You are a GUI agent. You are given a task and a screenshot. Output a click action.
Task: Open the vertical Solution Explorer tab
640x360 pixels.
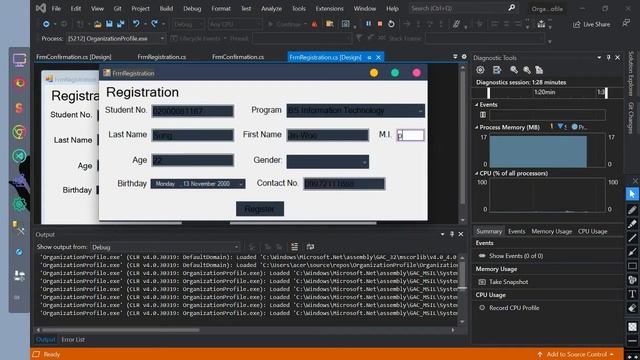(x=631, y=74)
